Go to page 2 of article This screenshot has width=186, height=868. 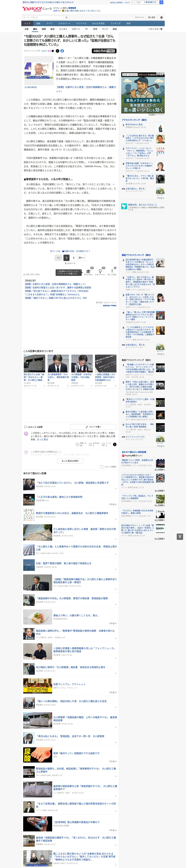point(74,258)
